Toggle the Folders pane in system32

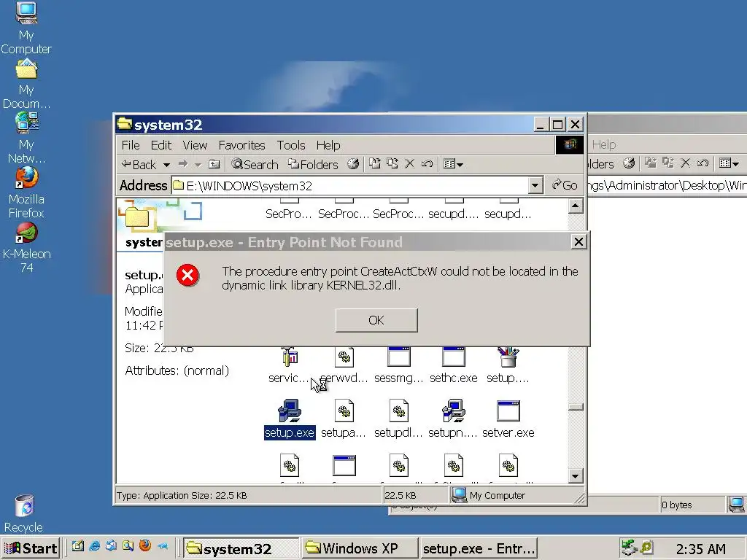click(x=313, y=164)
